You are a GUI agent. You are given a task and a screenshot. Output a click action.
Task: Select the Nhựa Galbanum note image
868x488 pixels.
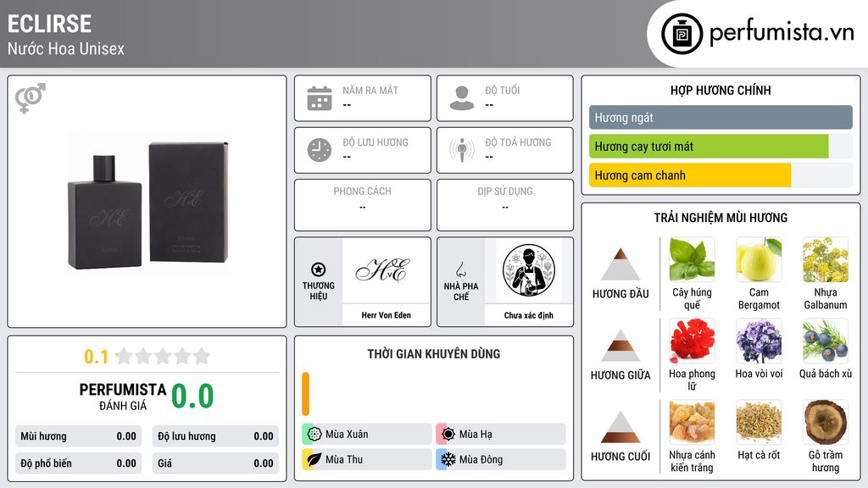(x=826, y=259)
